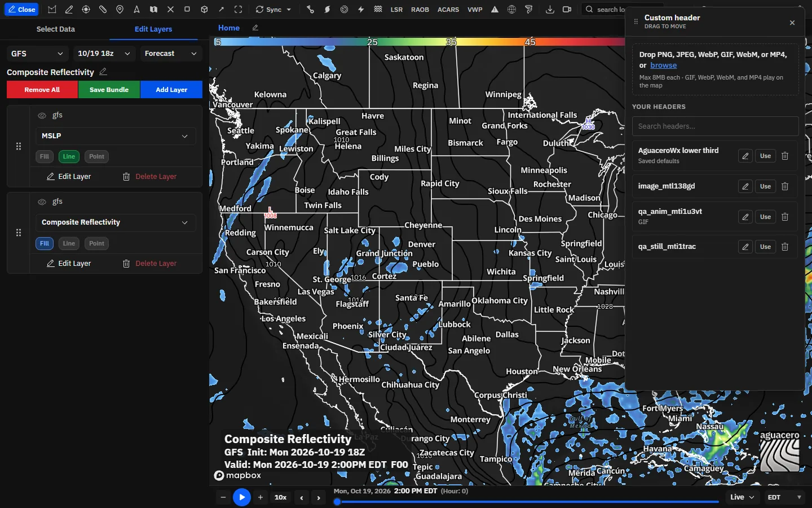Click the globe projection icon
This screenshot has height=508, width=812.
click(511, 10)
